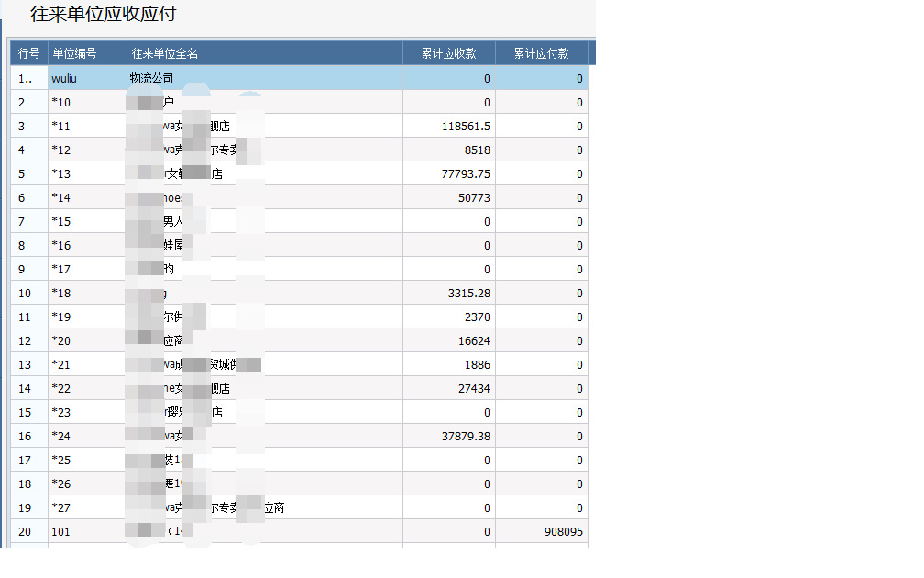Select receivable value 118561.5
The image size is (924, 578).
point(449,127)
